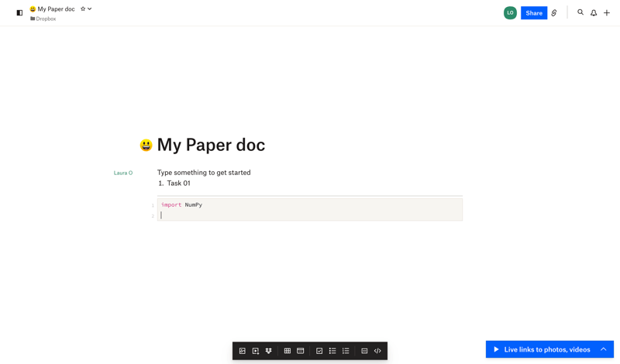The height and width of the screenshot is (364, 620).
Task: Insert a section divider
Action: tap(364, 351)
